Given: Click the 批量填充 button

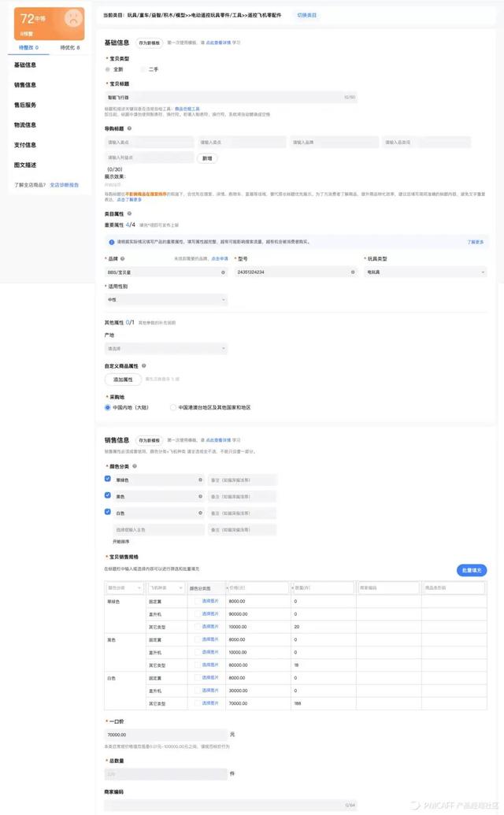Looking at the screenshot, I should click(472, 570).
